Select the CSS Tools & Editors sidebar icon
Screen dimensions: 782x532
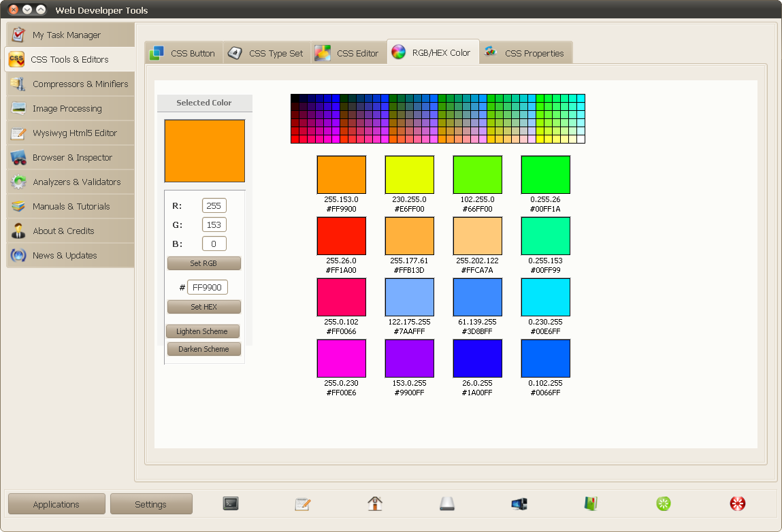(x=16, y=59)
